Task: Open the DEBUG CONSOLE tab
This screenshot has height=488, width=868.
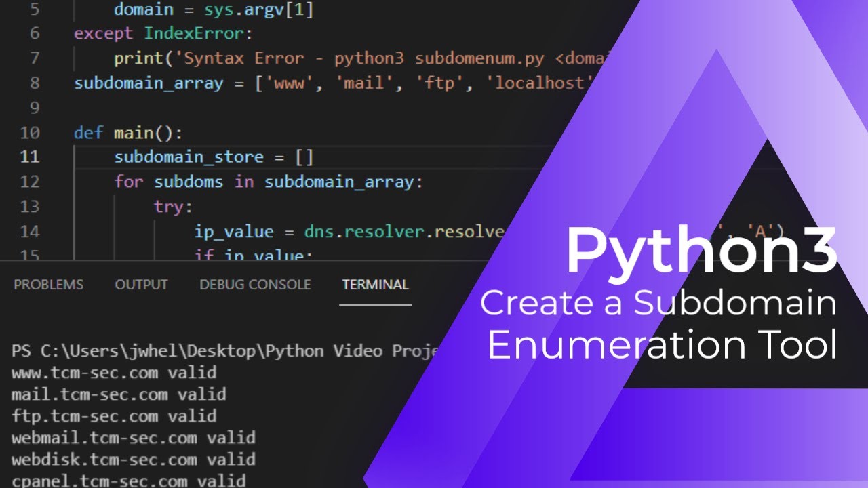Action: coord(255,285)
